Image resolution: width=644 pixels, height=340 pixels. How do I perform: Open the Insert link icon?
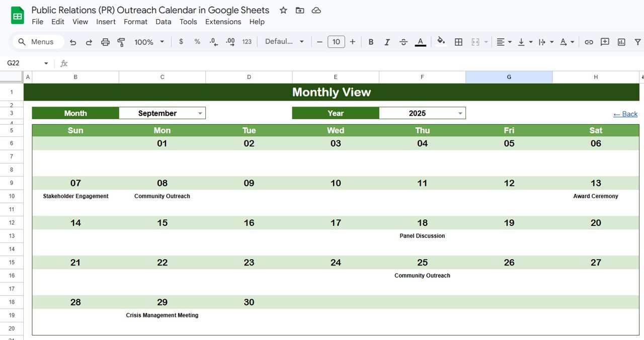[589, 42]
